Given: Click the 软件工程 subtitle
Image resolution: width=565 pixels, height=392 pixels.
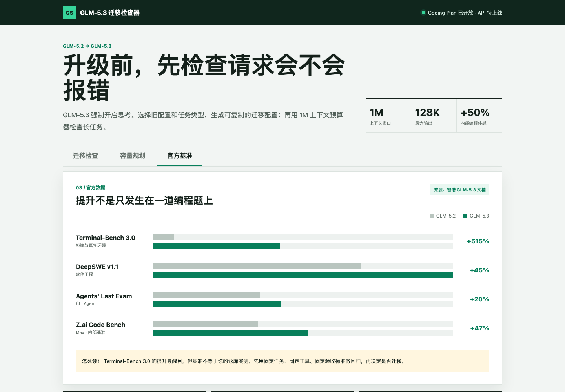Looking at the screenshot, I should (x=84, y=274).
